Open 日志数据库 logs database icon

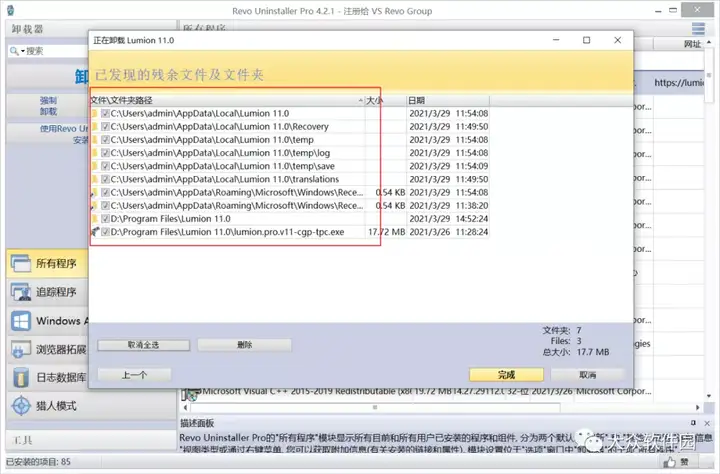(21, 378)
